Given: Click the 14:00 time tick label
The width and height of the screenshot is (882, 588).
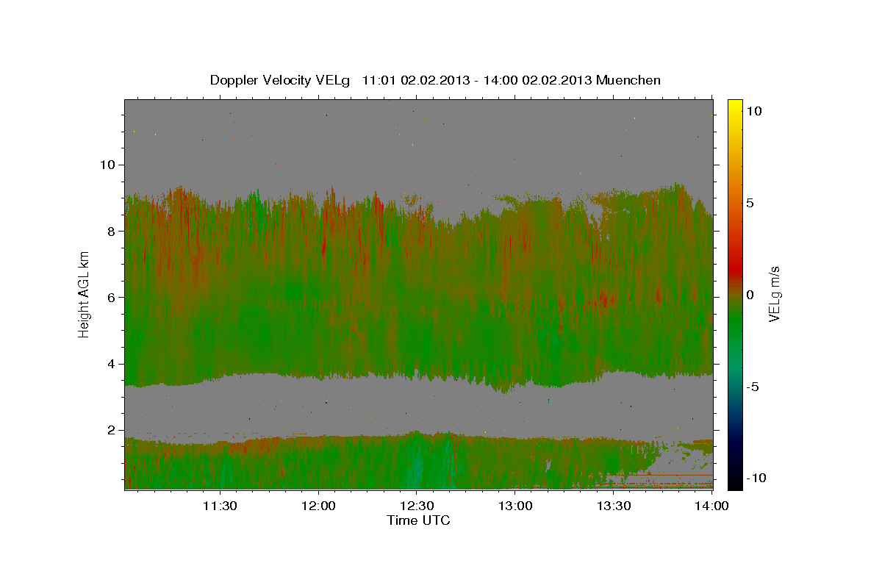Looking at the screenshot, I should 712,506.
